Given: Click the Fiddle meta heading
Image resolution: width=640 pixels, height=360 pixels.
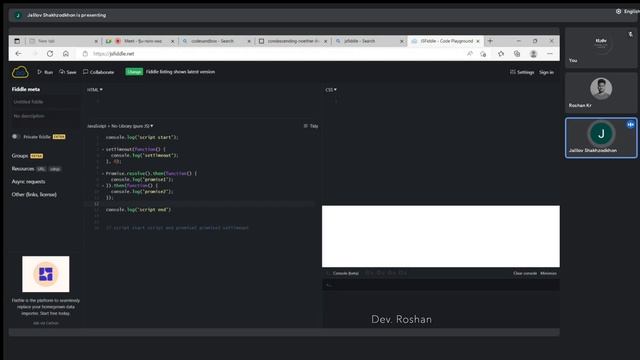Looking at the screenshot, I should click(26, 89).
